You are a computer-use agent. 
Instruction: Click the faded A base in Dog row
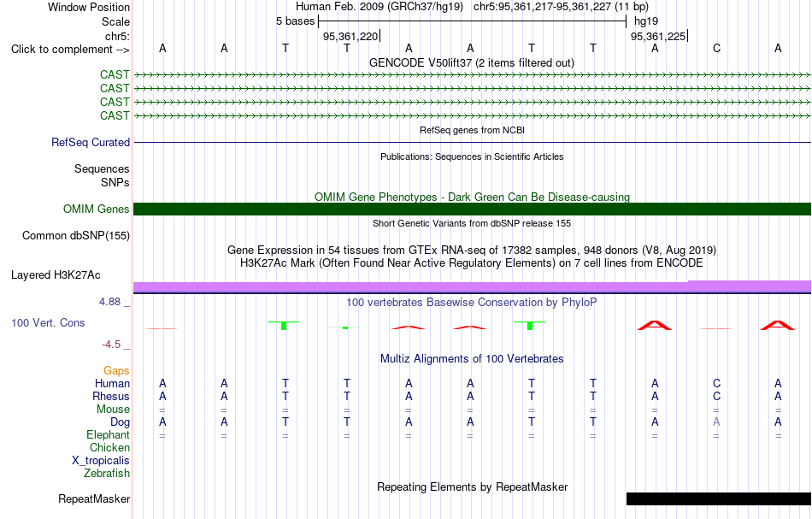click(x=716, y=422)
